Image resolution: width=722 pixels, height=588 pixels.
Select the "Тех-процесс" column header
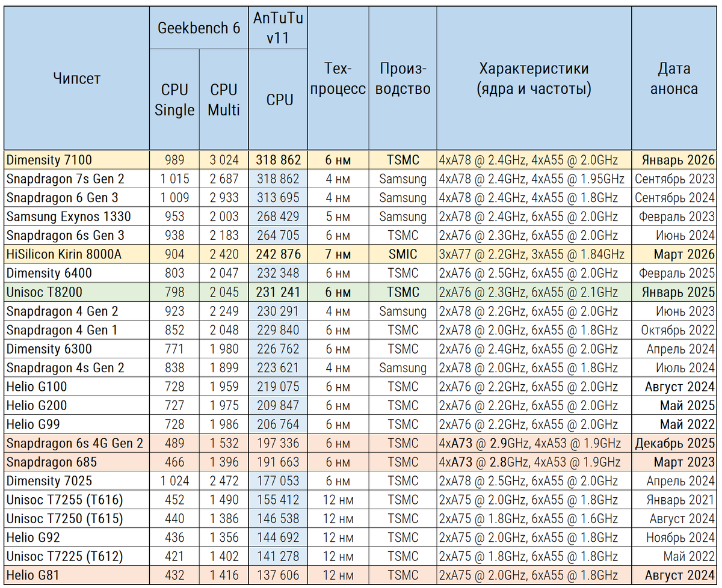coord(338,78)
